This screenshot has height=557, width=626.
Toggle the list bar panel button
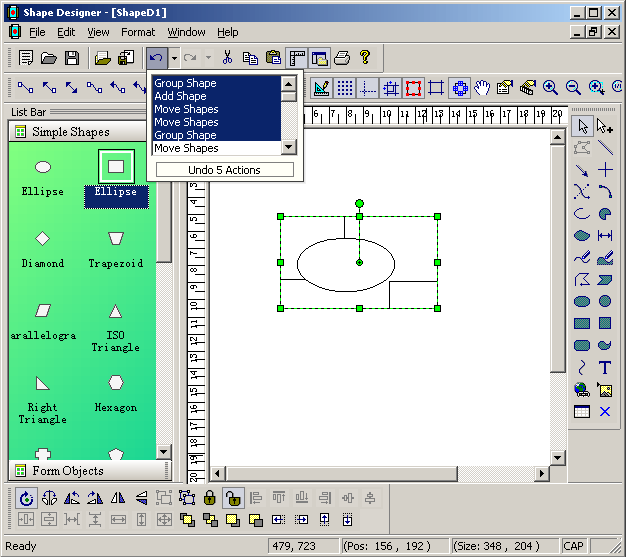(320, 58)
